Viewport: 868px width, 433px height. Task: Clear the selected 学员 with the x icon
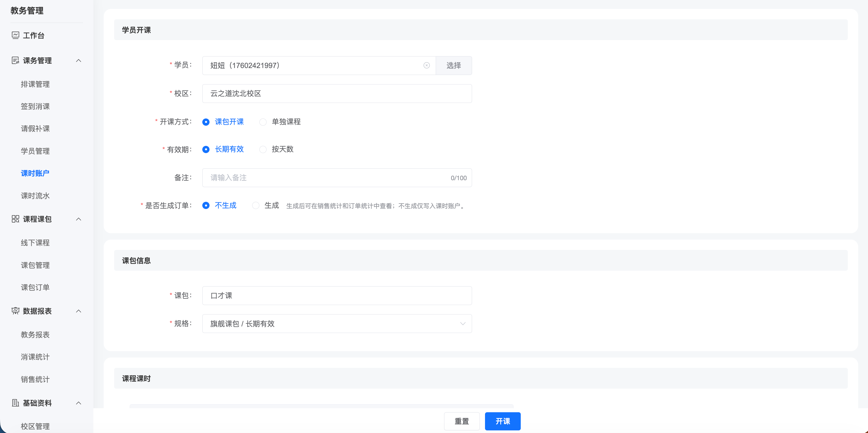(x=427, y=65)
